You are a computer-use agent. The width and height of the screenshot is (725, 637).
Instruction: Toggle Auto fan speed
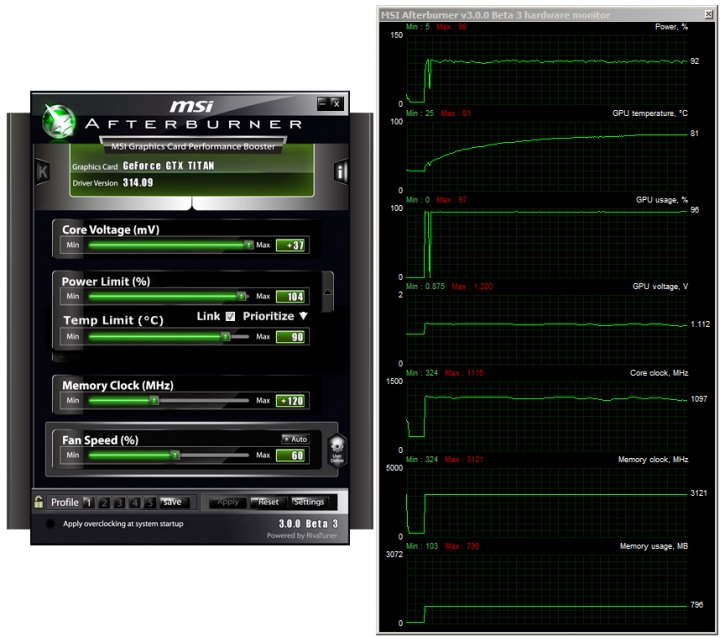point(295,439)
